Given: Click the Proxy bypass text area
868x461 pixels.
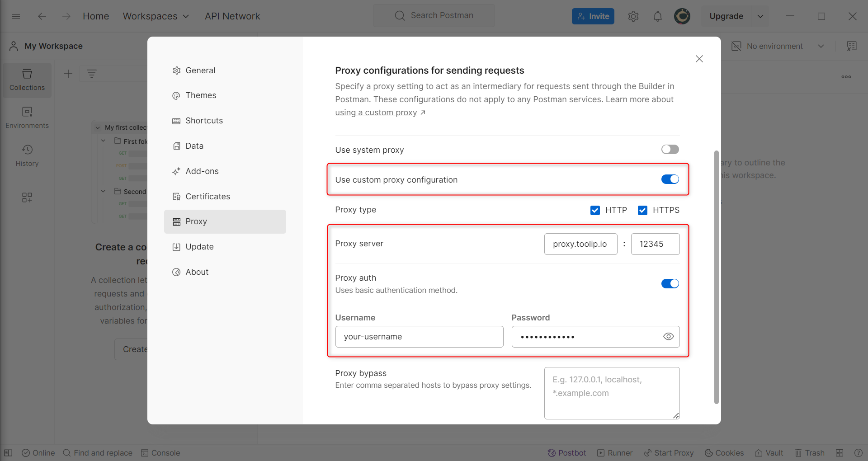Looking at the screenshot, I should 612,393.
